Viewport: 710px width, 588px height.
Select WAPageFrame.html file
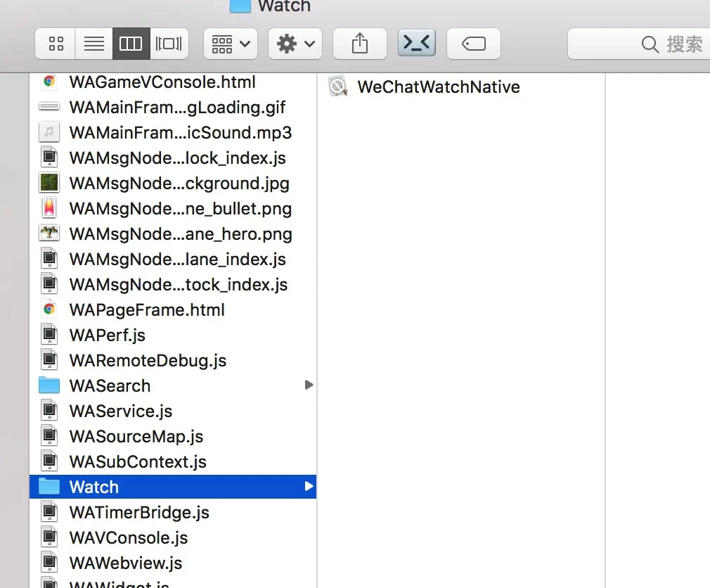172,310
